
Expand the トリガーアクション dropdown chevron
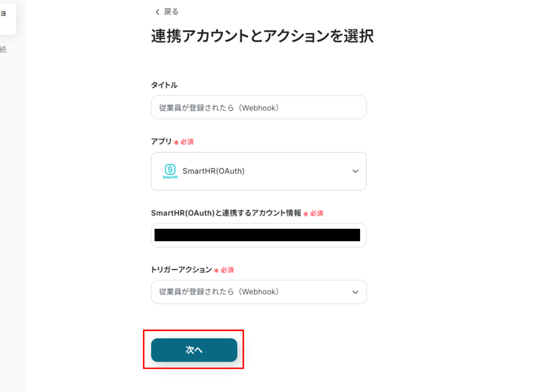coord(355,292)
